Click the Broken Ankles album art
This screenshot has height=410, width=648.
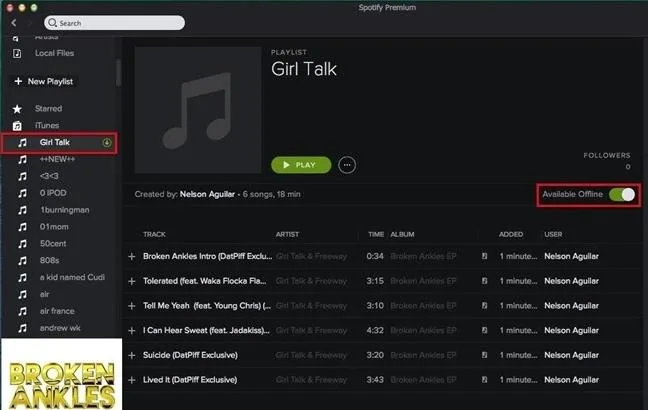[x=62, y=374]
